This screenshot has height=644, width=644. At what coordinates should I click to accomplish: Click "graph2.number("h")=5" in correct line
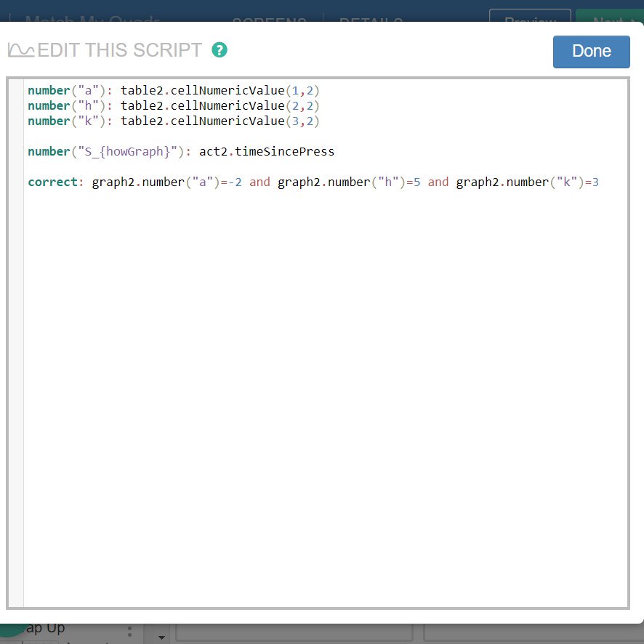point(349,182)
